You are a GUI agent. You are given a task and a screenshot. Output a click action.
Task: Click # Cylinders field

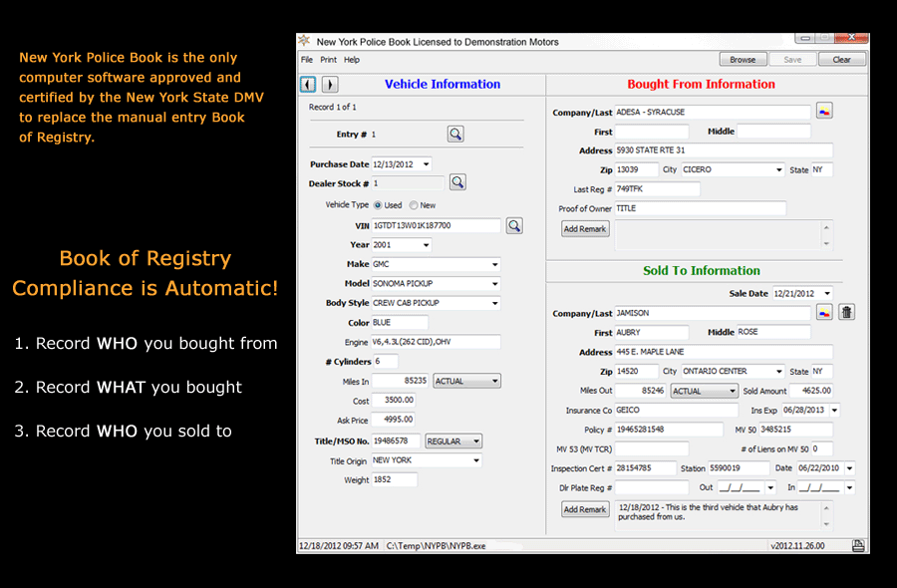point(385,362)
